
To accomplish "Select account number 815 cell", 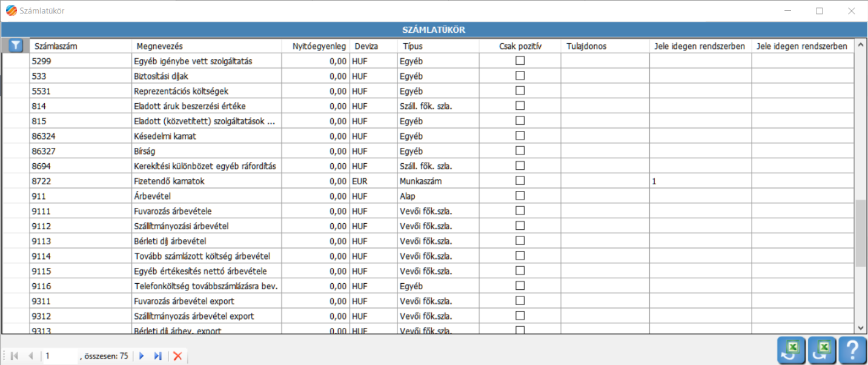I will click(81, 121).
